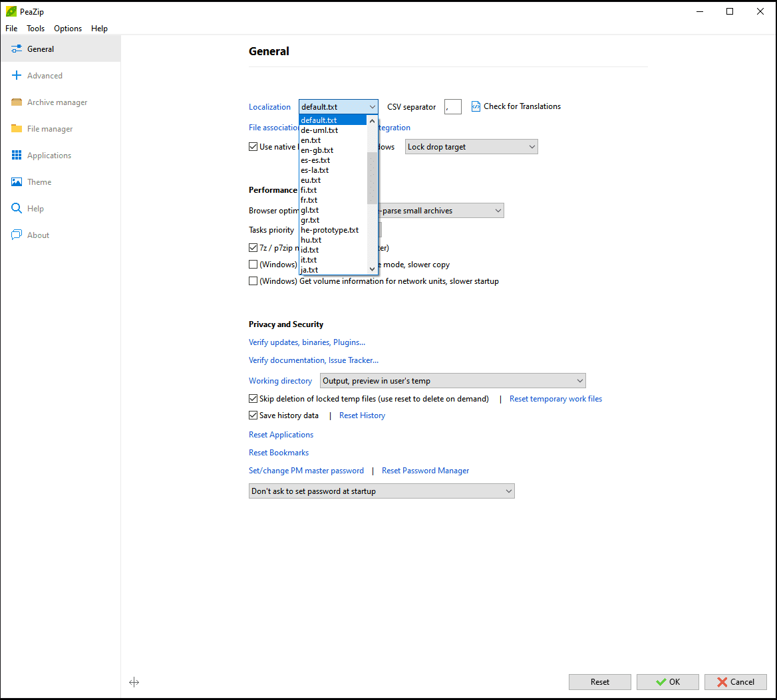Open the parse small archives dropdown
777x700 pixels.
441,210
